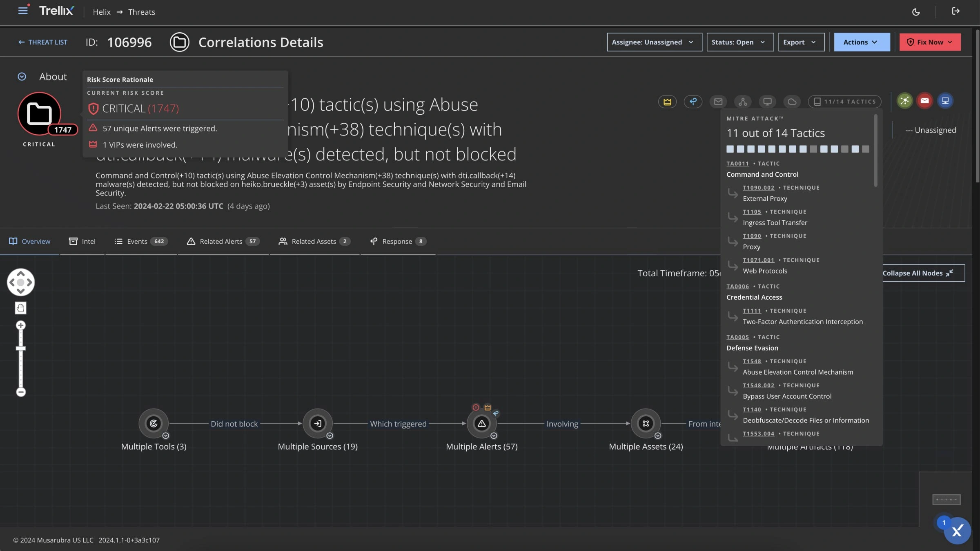Click the VIP crown filter icon
Image resolution: width=980 pixels, height=551 pixels.
point(667,102)
